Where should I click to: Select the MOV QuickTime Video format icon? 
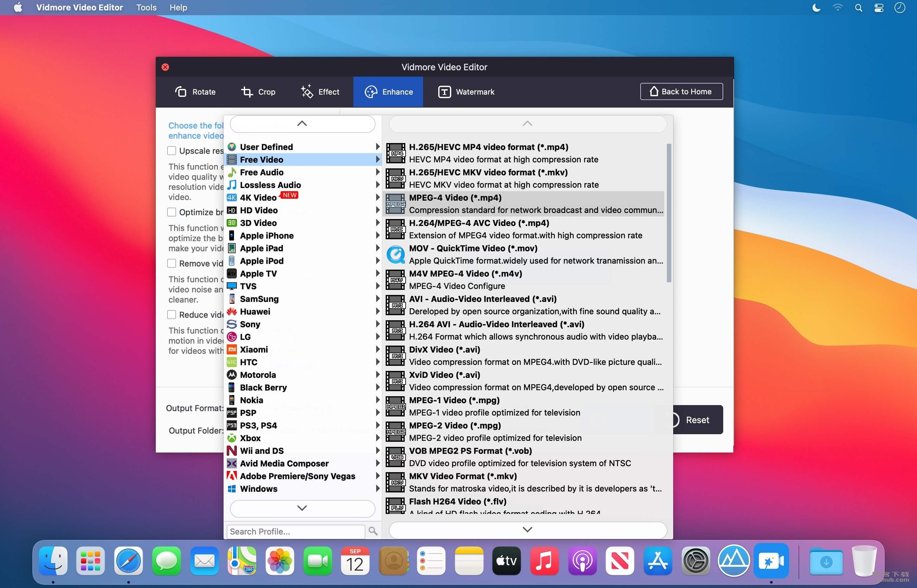(395, 255)
